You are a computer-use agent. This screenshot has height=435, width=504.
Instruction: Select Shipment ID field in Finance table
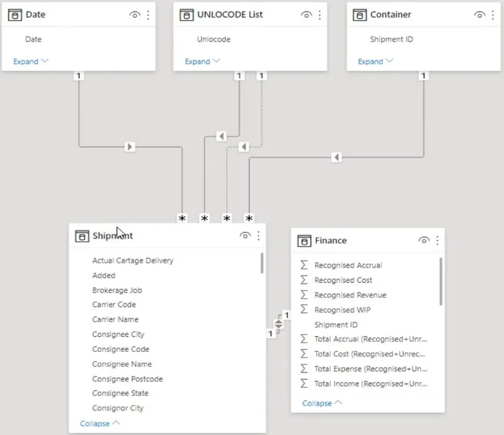pyautogui.click(x=336, y=325)
